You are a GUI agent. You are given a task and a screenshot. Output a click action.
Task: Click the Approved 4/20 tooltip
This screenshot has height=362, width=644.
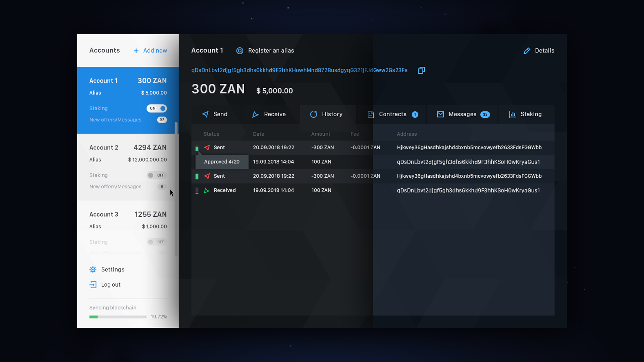[x=222, y=162]
